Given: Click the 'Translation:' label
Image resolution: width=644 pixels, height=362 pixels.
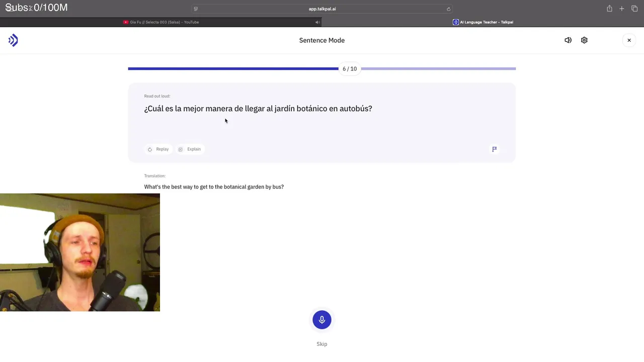Looking at the screenshot, I should click(155, 176).
